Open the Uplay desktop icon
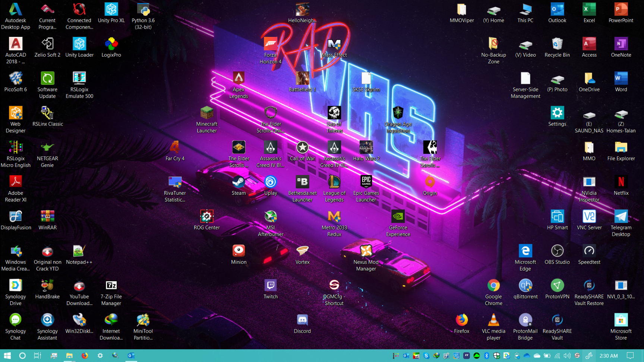 pyautogui.click(x=271, y=185)
